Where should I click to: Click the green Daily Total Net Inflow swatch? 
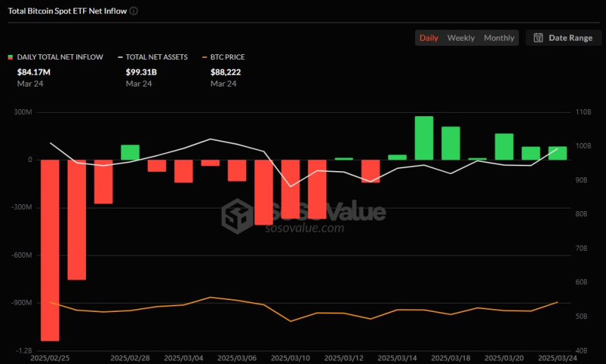coord(11,57)
